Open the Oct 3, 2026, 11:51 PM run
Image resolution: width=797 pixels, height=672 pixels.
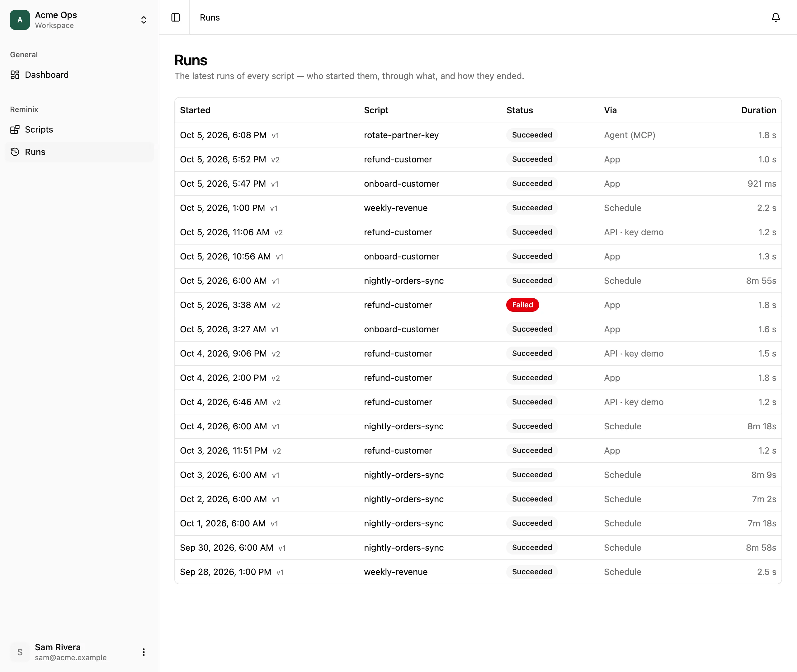coord(478,451)
